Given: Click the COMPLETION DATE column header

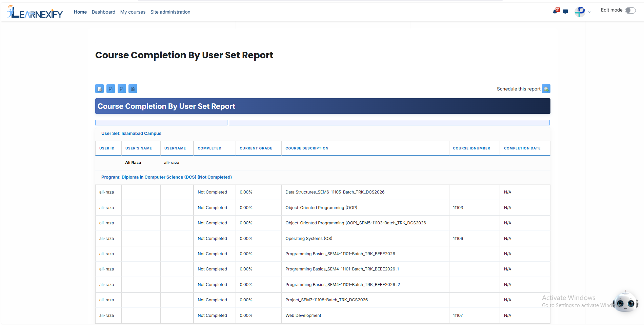Looking at the screenshot, I should point(522,148).
